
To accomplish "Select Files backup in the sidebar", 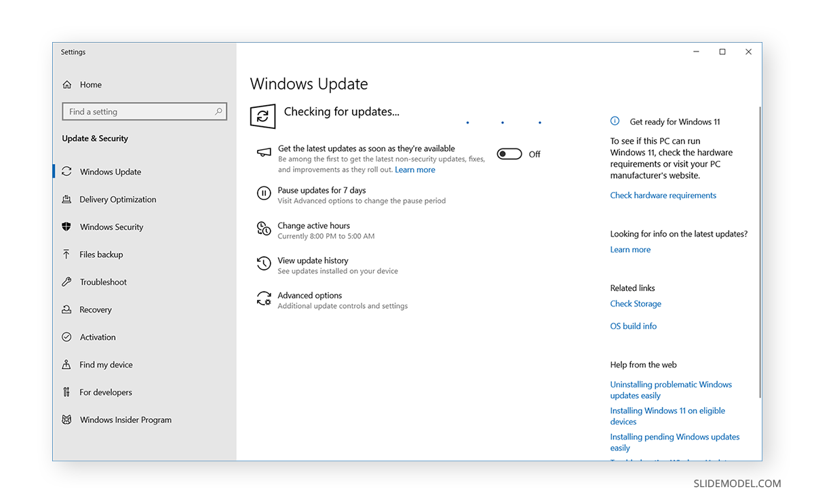I will (105, 254).
